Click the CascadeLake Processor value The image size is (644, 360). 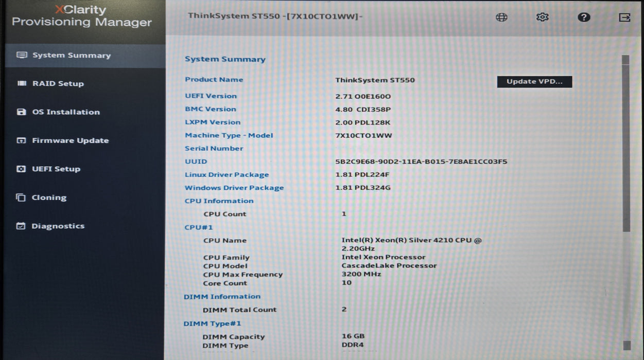click(x=389, y=266)
